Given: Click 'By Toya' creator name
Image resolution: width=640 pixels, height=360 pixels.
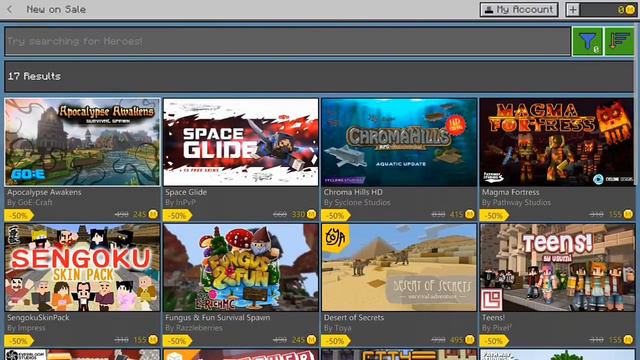Looking at the screenshot, I should 338,328.
